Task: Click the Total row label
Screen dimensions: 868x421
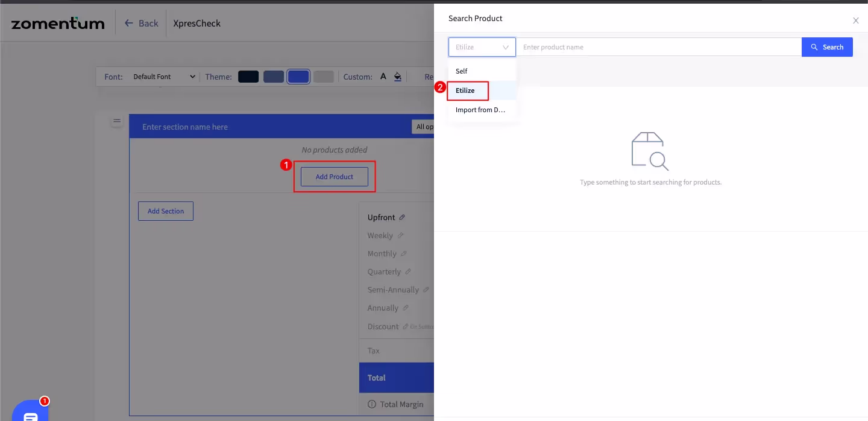Action: tap(377, 378)
